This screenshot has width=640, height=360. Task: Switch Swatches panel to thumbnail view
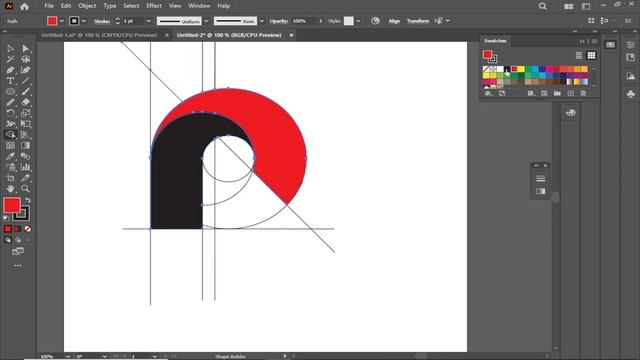[591, 56]
